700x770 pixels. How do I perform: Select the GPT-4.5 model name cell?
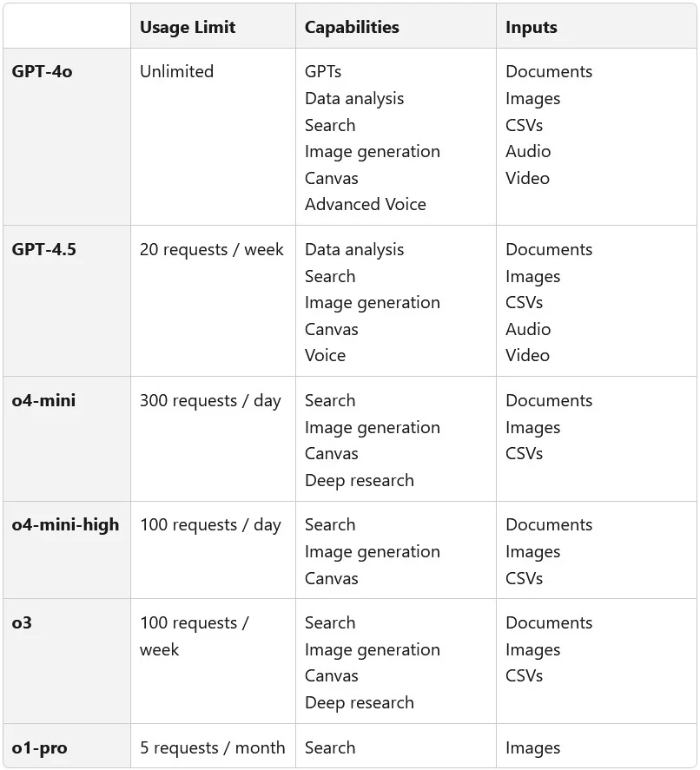coord(44,250)
